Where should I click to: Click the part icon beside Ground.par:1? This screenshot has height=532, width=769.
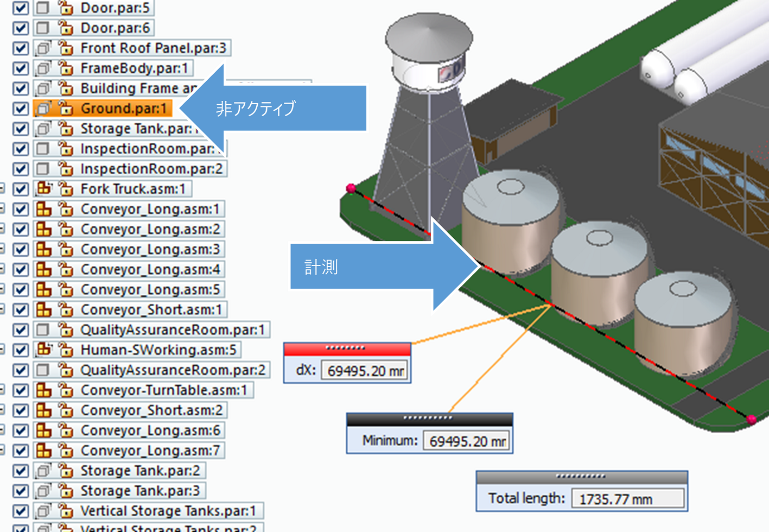[43, 109]
